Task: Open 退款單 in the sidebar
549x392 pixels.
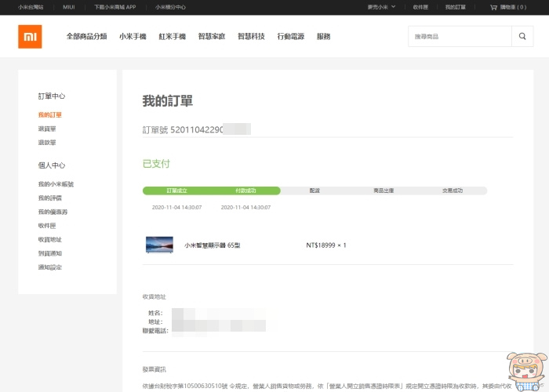Action: click(x=47, y=143)
